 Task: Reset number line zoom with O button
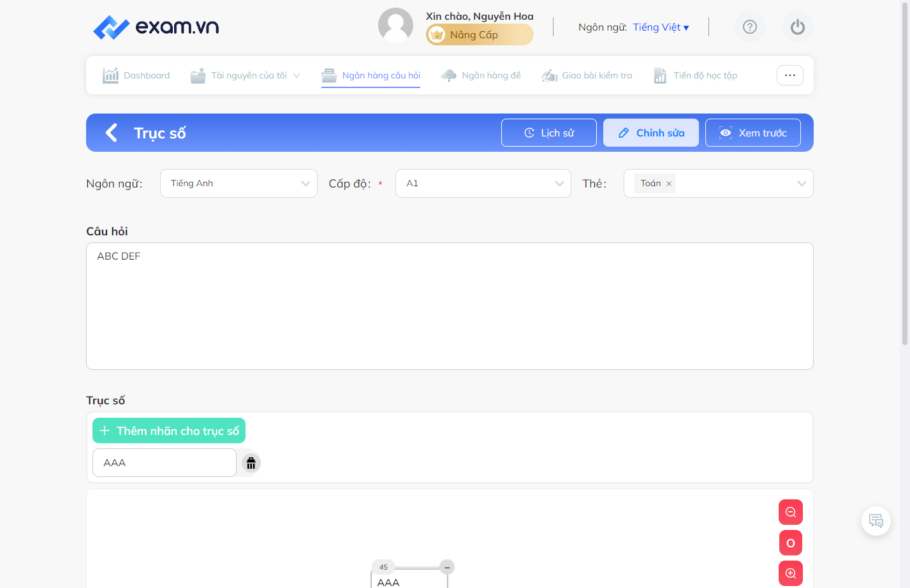tap(791, 543)
